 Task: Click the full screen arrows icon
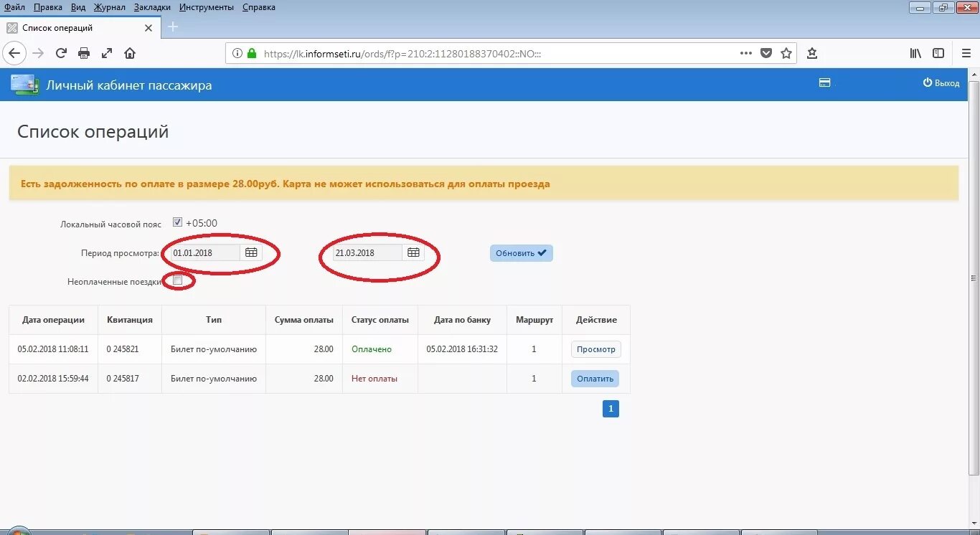(x=107, y=53)
